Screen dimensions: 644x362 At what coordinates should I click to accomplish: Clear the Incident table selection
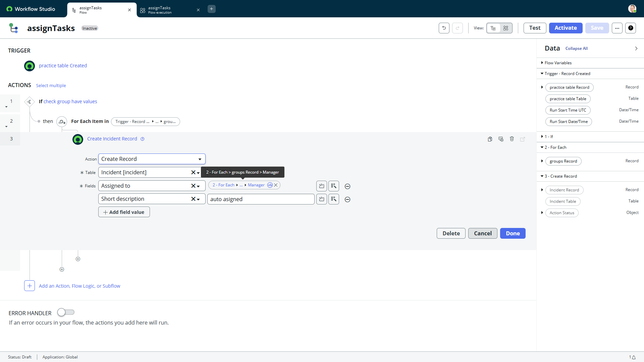193,173
